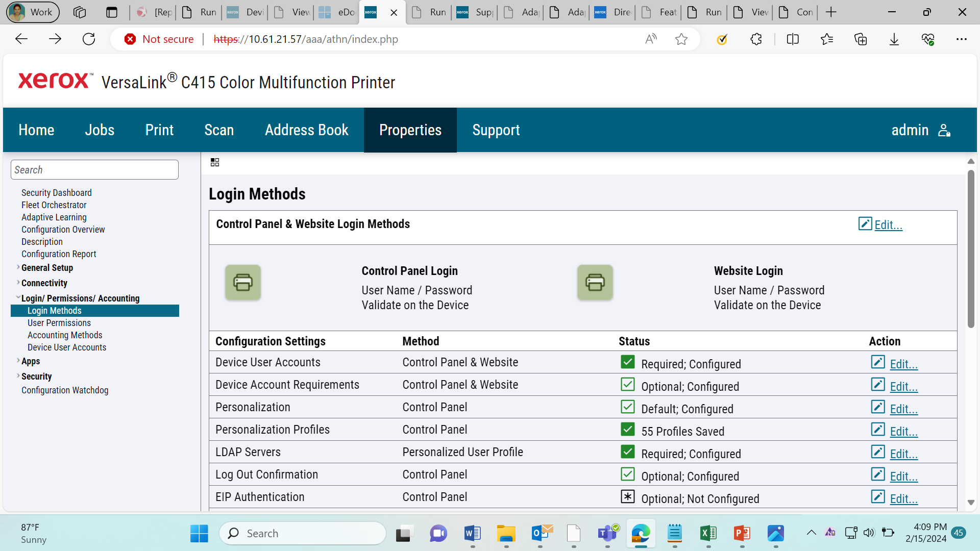
Task: Click the sidebar Search input field
Action: 94,170
